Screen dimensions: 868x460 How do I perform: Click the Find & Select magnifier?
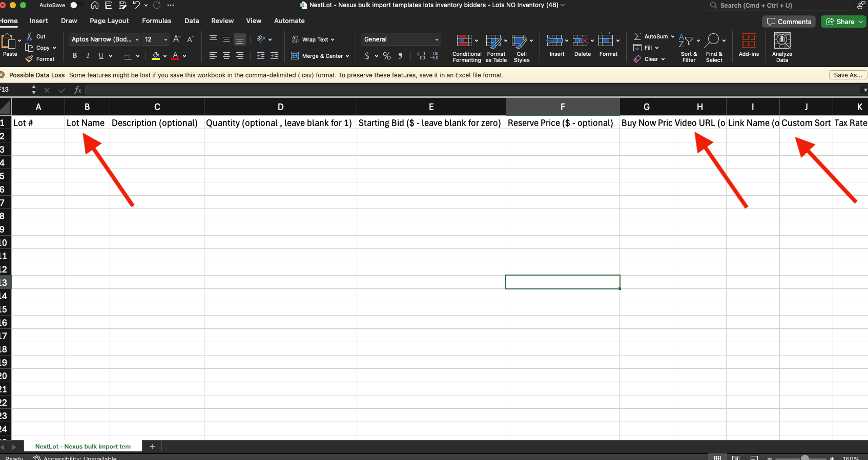coord(712,41)
